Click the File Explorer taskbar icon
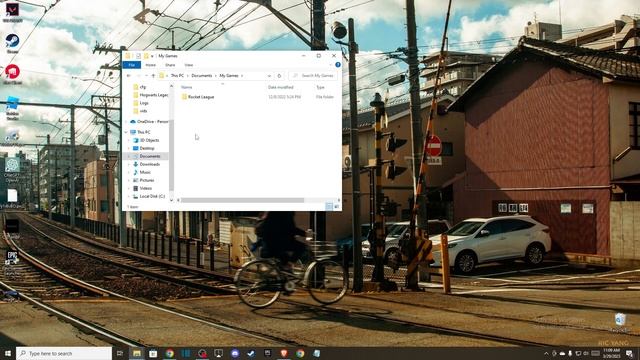This screenshot has width=640, height=360. click(x=137, y=353)
